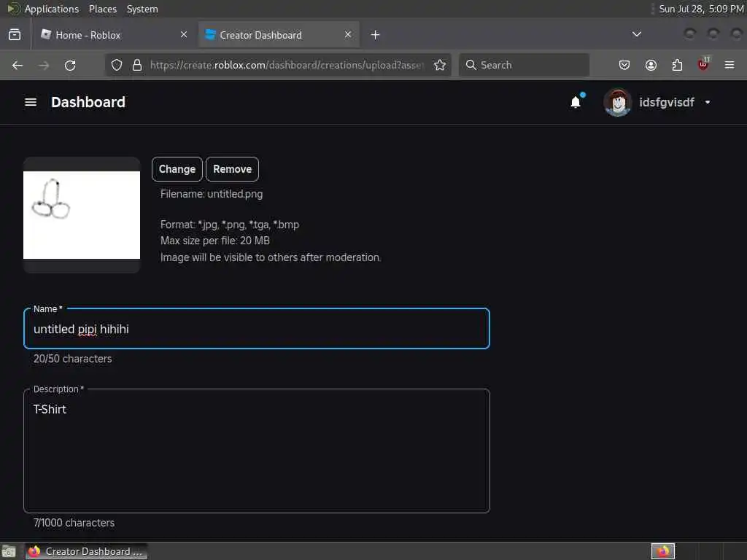Open the Dashboard hamburger menu

[31, 102]
